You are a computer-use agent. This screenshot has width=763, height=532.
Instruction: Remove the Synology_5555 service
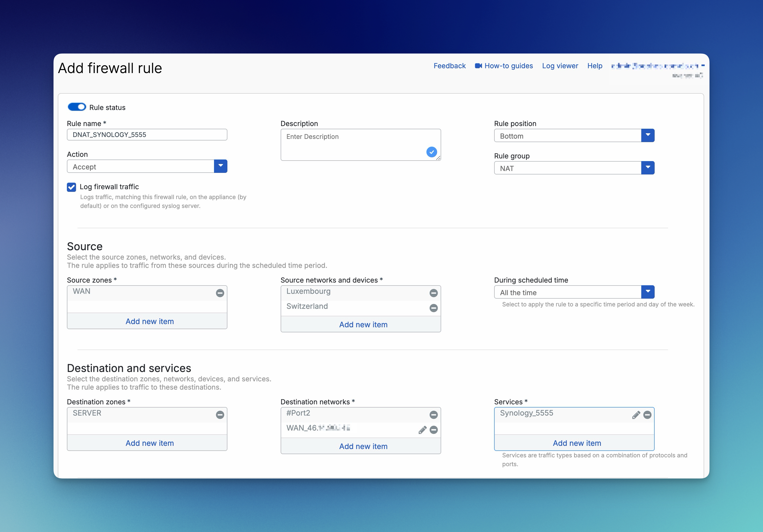[x=647, y=415]
